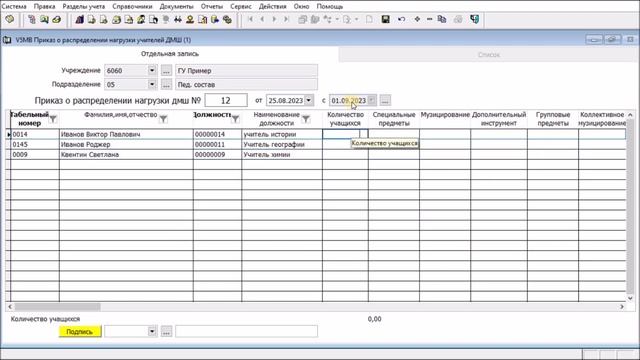Click ellipsis button after 01.09.2023 date

[x=385, y=100]
